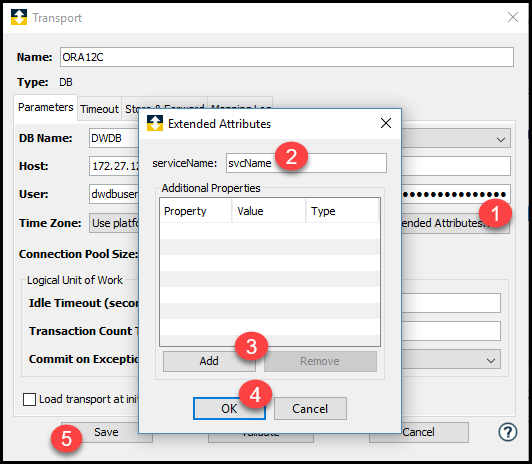Switch to the Timeout tab

(x=99, y=109)
